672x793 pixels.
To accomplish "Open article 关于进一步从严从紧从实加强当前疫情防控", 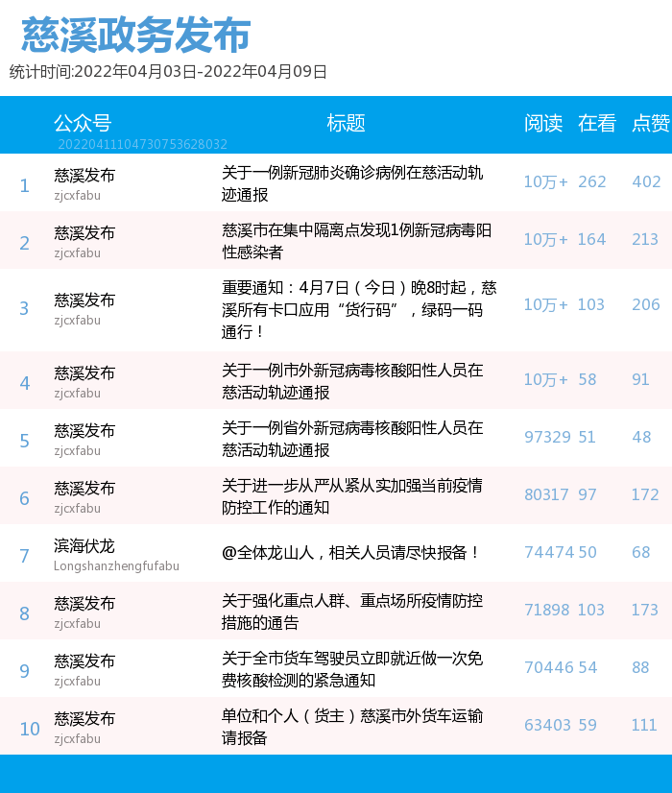I will click(x=352, y=496).
